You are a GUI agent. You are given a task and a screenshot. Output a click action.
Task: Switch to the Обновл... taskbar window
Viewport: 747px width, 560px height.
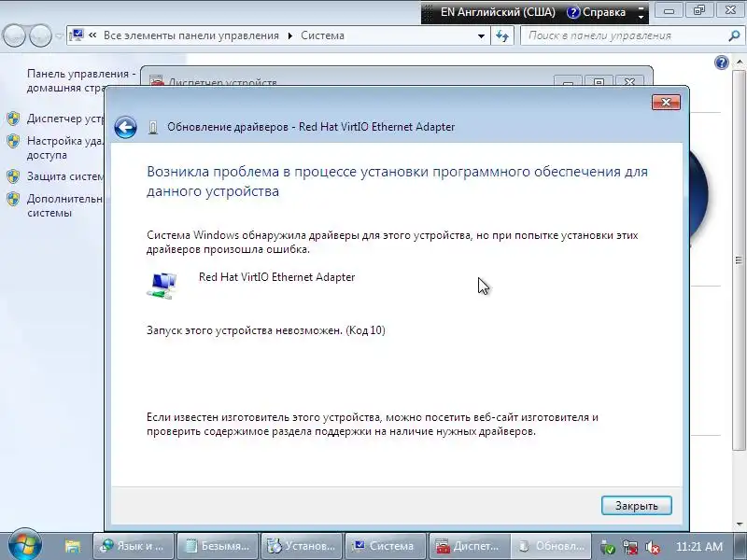(x=552, y=546)
